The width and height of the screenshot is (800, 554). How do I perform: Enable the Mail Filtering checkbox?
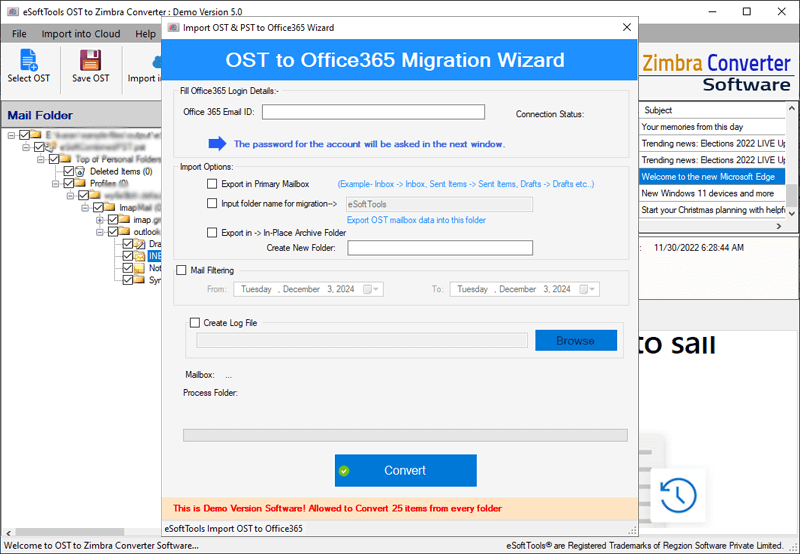pyautogui.click(x=181, y=270)
